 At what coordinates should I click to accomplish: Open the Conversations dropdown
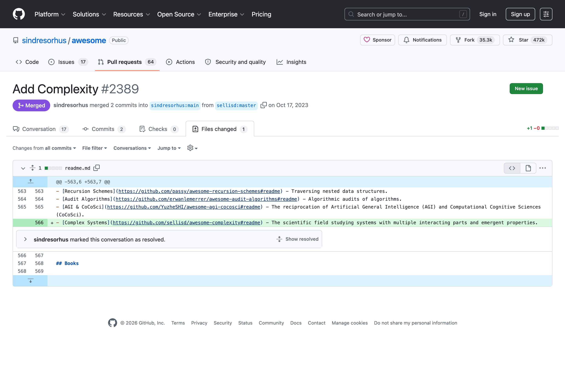click(x=132, y=148)
